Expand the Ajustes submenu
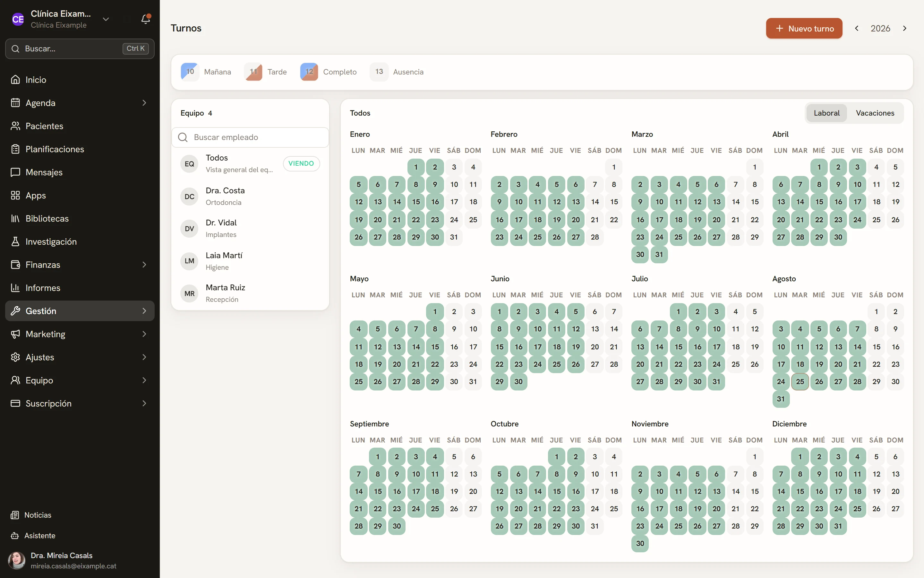The image size is (924, 578). 144,357
